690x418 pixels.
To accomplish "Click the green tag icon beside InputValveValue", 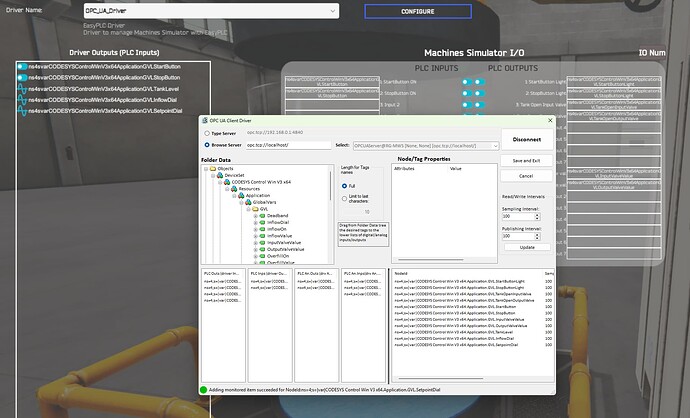I will pyautogui.click(x=262, y=242).
